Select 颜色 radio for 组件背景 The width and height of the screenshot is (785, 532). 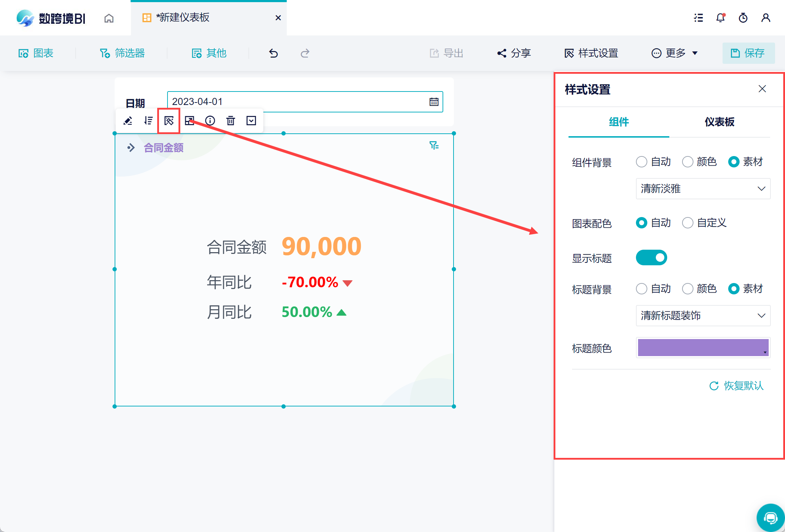(x=688, y=162)
